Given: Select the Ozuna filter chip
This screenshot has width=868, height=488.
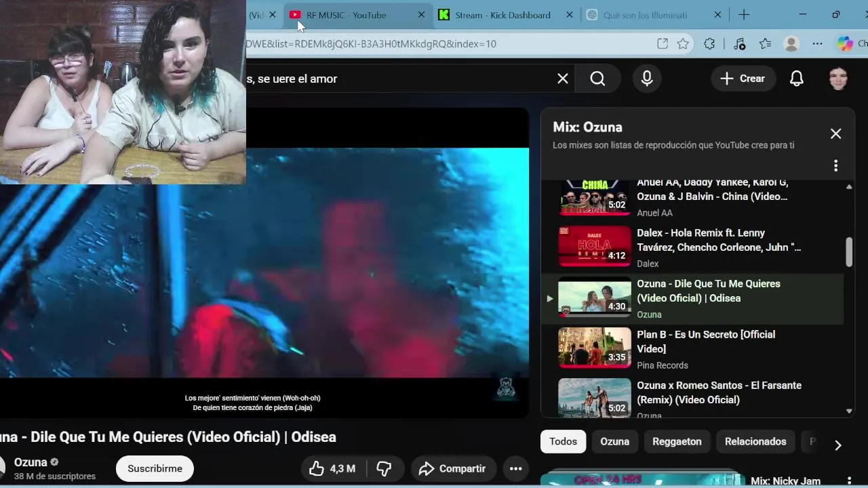Looking at the screenshot, I should click(615, 441).
